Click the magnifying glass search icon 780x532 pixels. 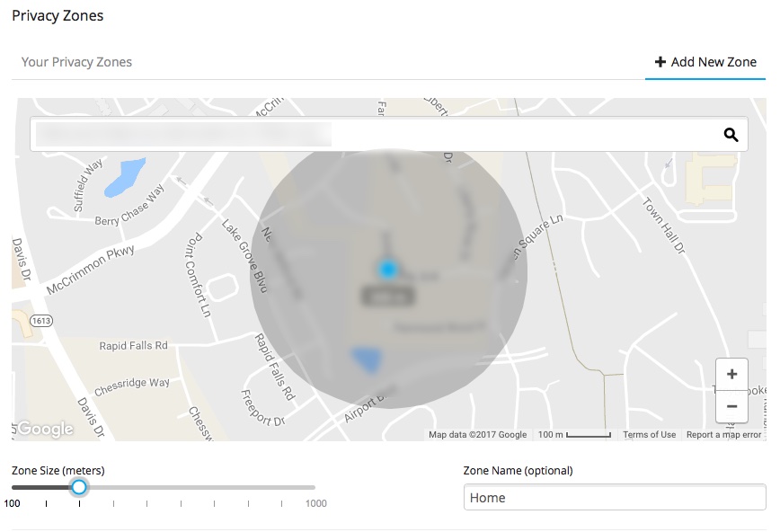click(x=731, y=135)
